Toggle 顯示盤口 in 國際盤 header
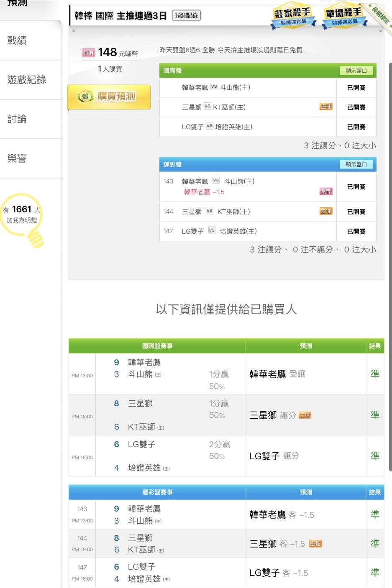This screenshot has height=588, width=392. point(356,71)
